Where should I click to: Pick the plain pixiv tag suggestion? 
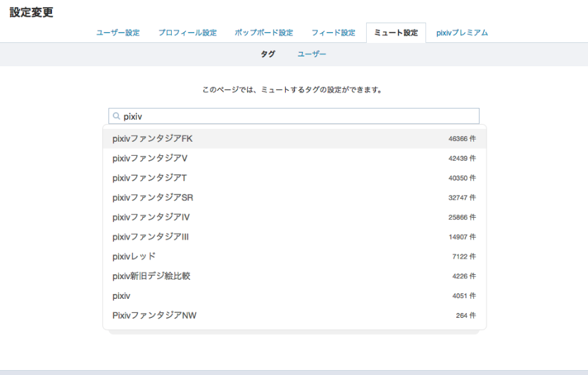(294, 296)
